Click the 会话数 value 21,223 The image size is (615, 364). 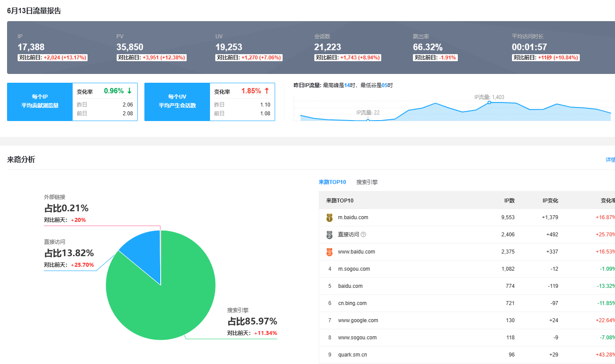(x=328, y=47)
